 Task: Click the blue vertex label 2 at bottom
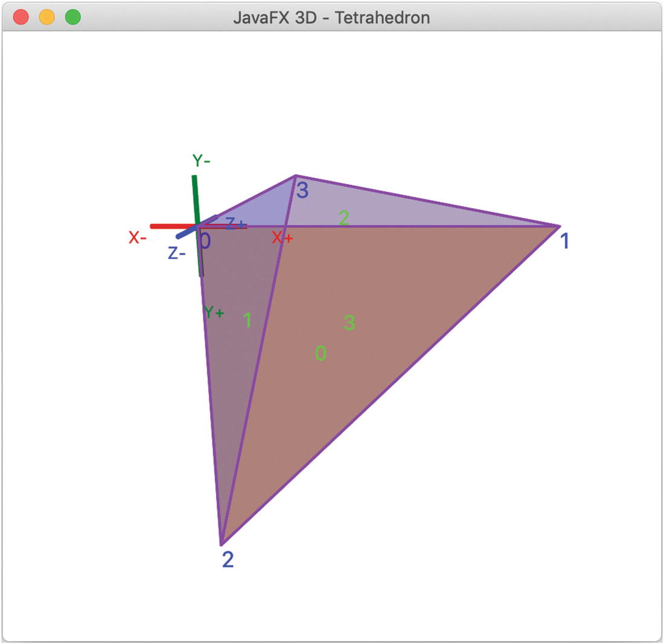(x=228, y=560)
